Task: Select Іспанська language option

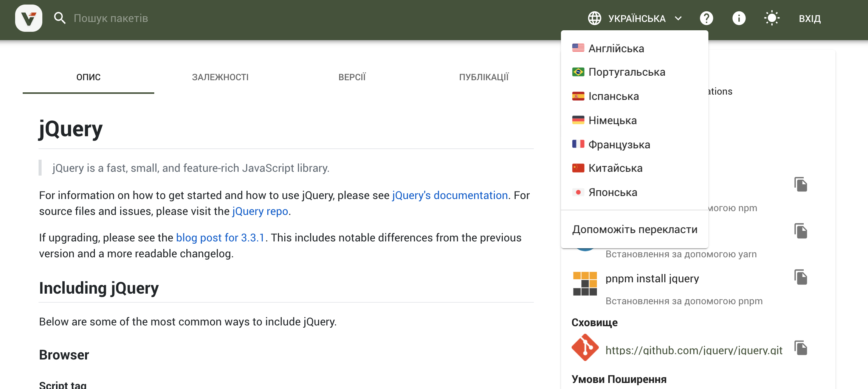Action: coord(634,96)
